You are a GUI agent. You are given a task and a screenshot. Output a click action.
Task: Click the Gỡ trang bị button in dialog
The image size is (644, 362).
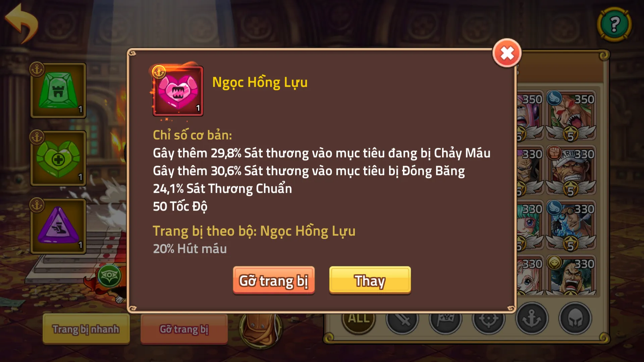coord(274,281)
